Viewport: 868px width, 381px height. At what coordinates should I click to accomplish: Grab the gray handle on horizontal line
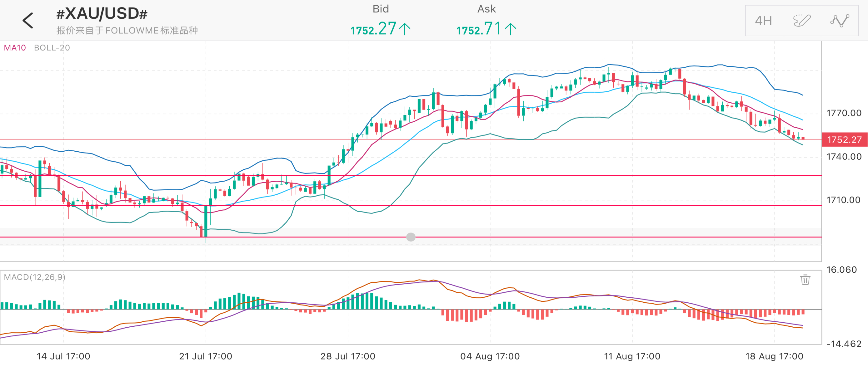point(411,237)
